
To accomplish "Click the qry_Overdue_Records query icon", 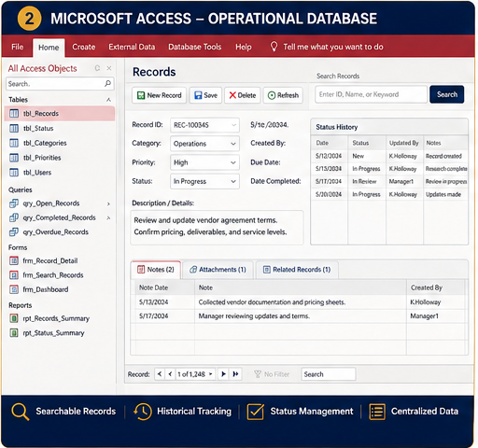I will (14, 232).
